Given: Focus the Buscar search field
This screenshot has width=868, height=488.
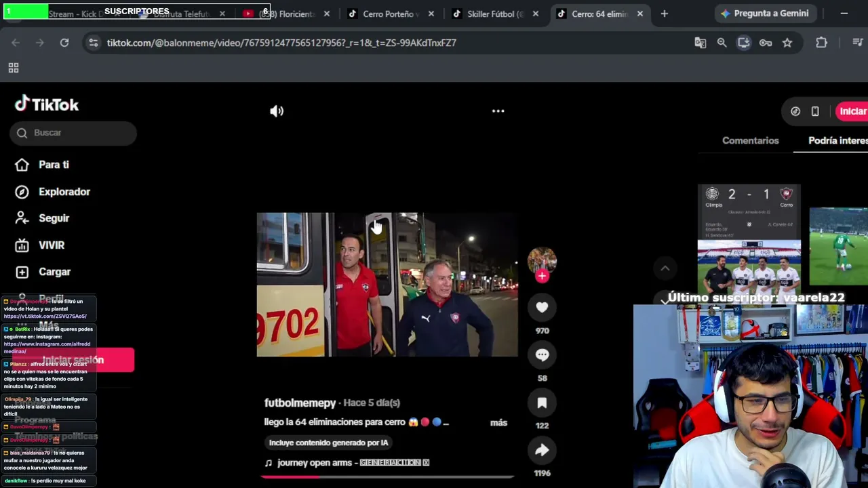Looking at the screenshot, I should click(x=73, y=133).
